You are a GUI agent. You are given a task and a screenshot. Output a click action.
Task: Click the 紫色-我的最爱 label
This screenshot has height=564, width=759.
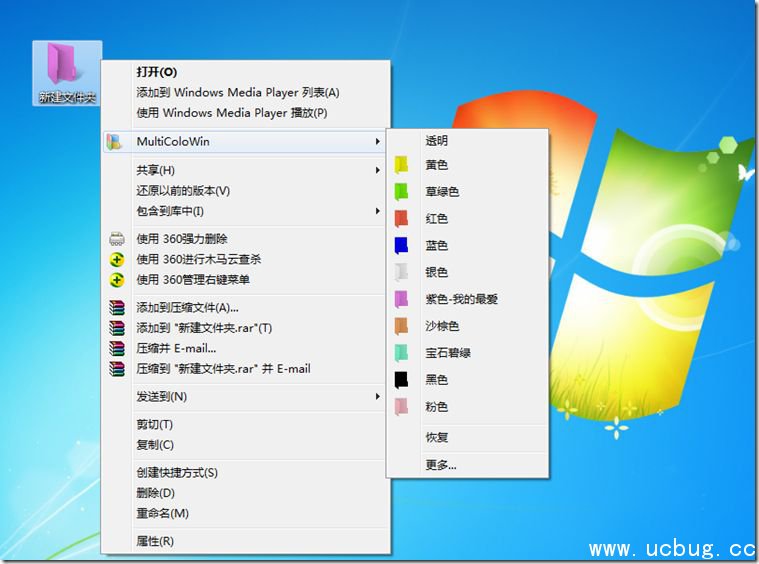[x=461, y=299]
